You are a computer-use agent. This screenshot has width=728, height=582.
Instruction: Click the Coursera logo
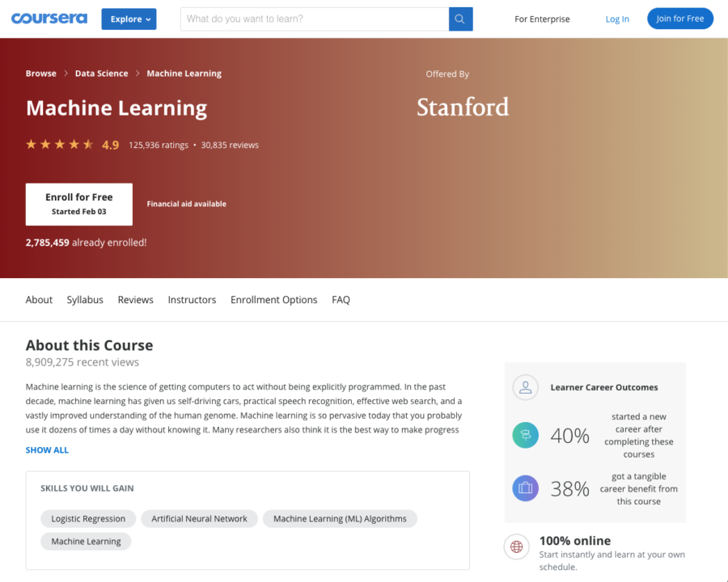[x=49, y=19]
